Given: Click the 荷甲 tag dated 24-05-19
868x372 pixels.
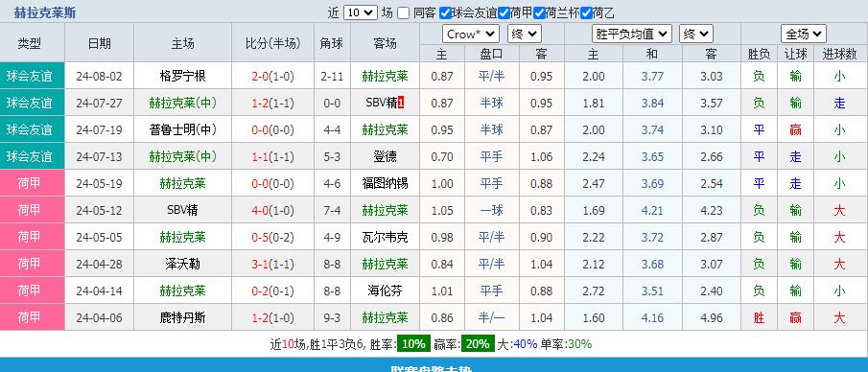Looking at the screenshot, I should (30, 183).
